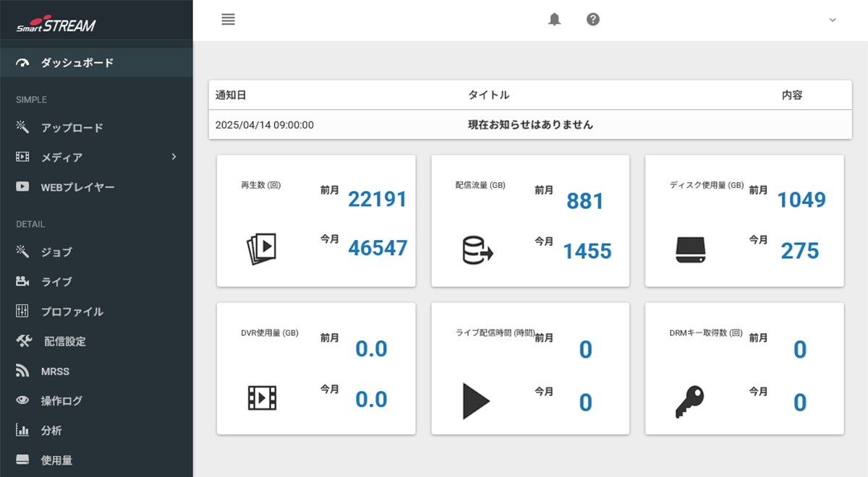Toggle the hamburger sidebar menu
This screenshot has width=868, height=477.
pos(229,20)
